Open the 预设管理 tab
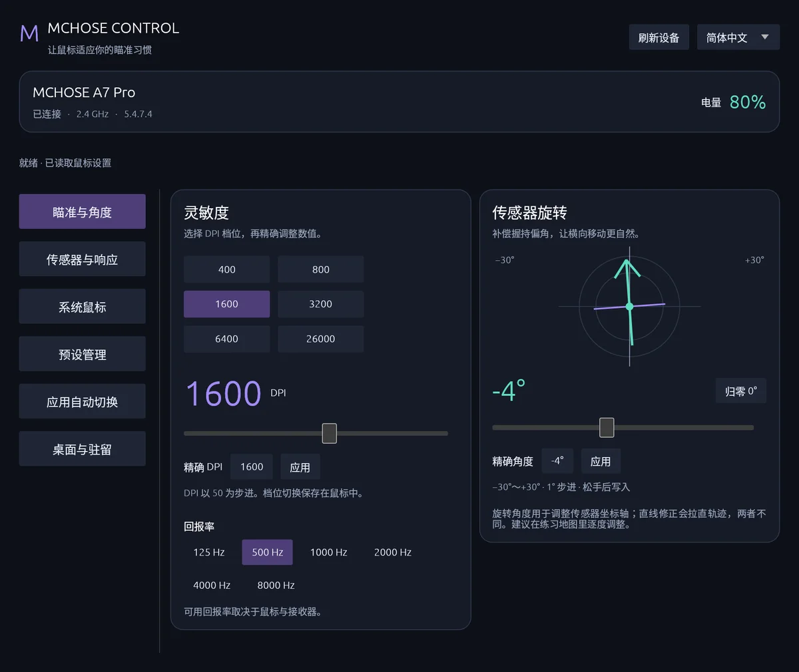 point(82,354)
